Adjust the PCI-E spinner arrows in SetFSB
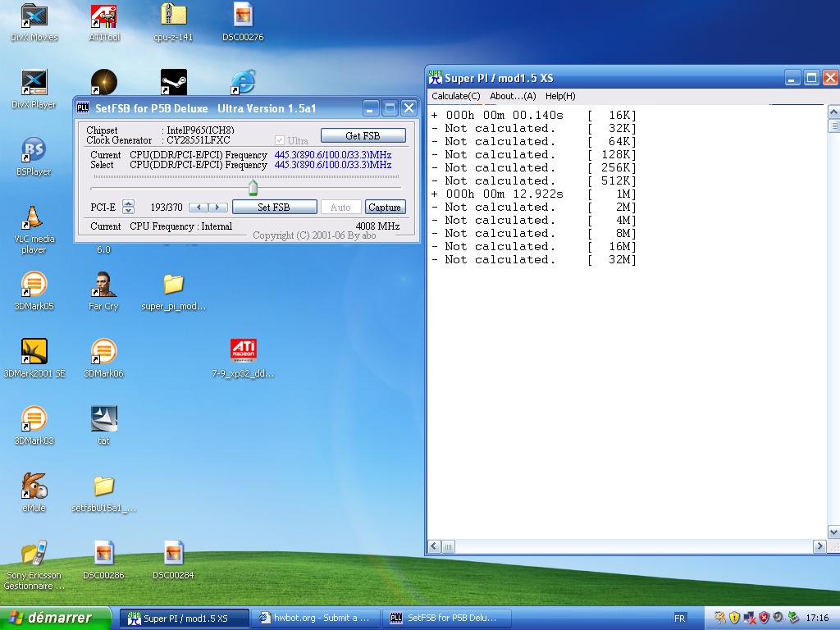Image resolution: width=840 pixels, height=630 pixels. [128, 207]
